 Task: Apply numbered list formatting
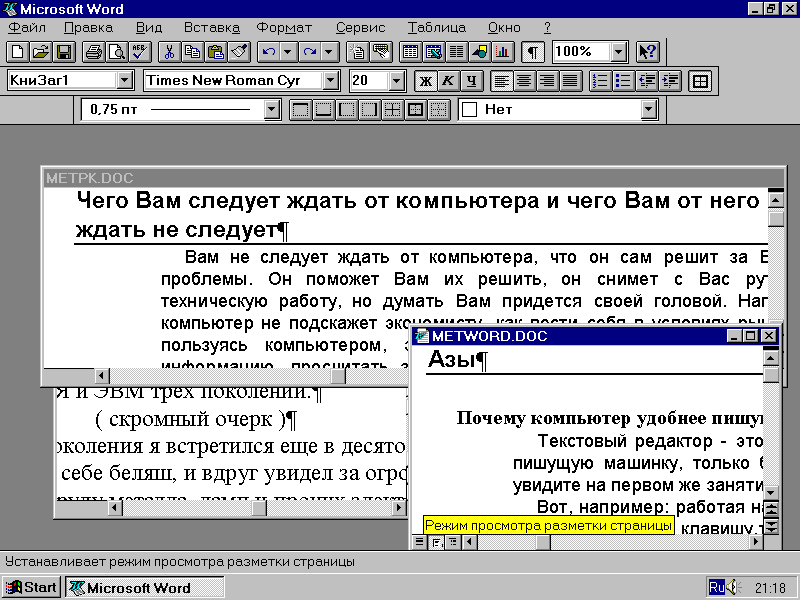tap(601, 81)
